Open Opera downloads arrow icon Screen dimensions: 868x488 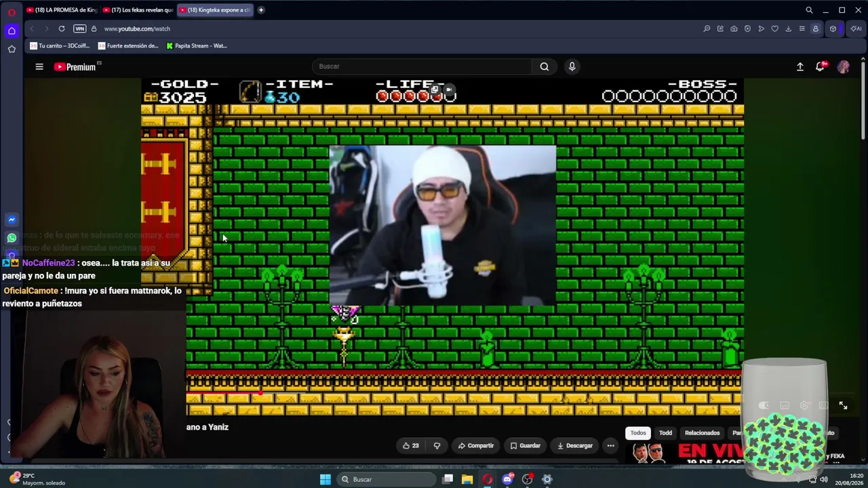[x=788, y=28]
